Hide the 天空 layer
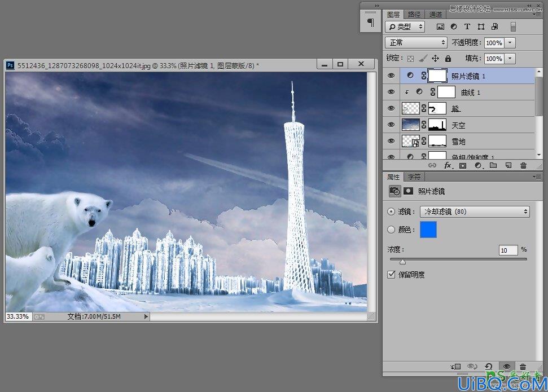 tap(392, 125)
